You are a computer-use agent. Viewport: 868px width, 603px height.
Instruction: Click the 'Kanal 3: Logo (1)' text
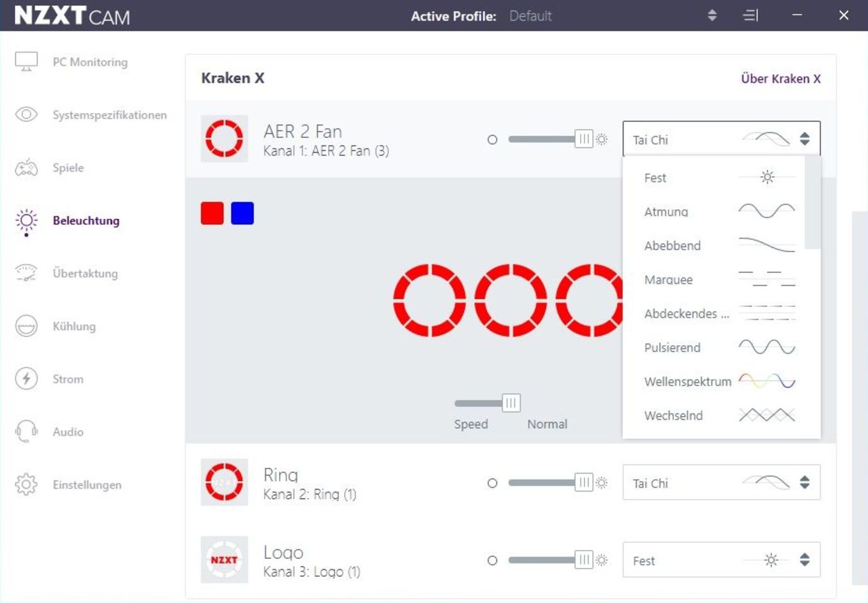[311, 572]
